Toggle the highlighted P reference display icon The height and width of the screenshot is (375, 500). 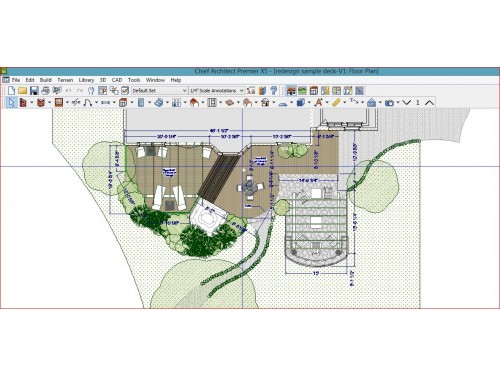(x=102, y=90)
